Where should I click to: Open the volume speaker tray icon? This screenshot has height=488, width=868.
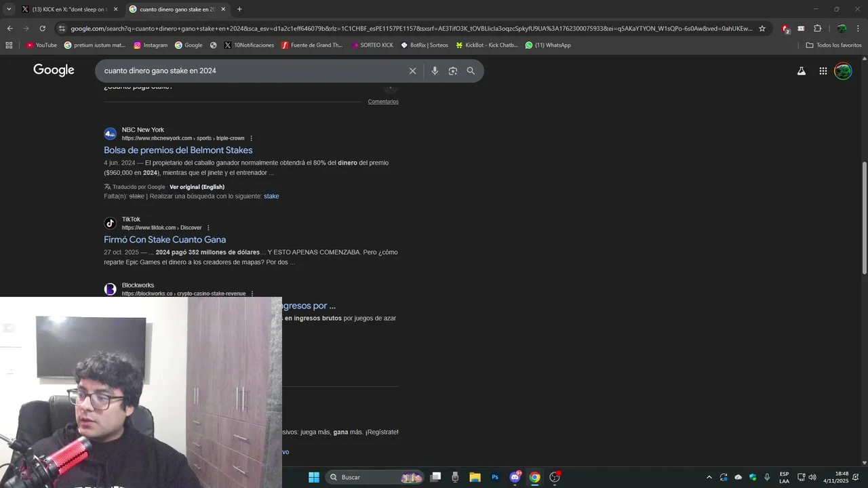tap(812, 477)
